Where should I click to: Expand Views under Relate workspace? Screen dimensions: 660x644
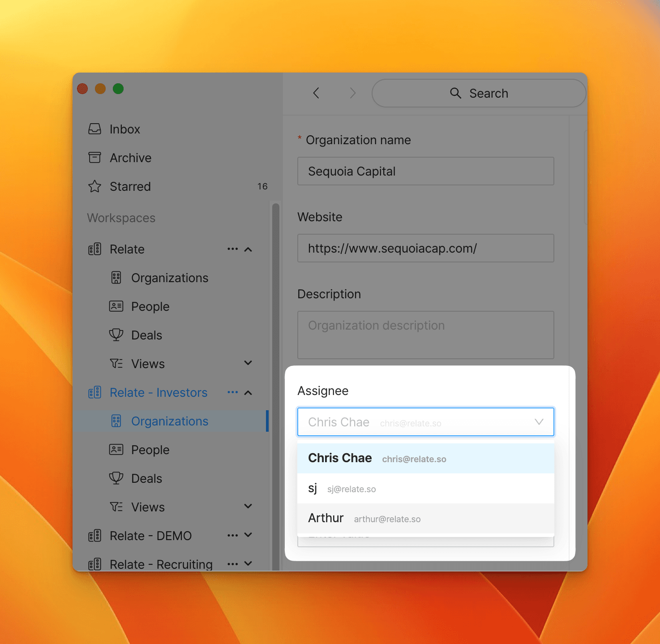248,363
